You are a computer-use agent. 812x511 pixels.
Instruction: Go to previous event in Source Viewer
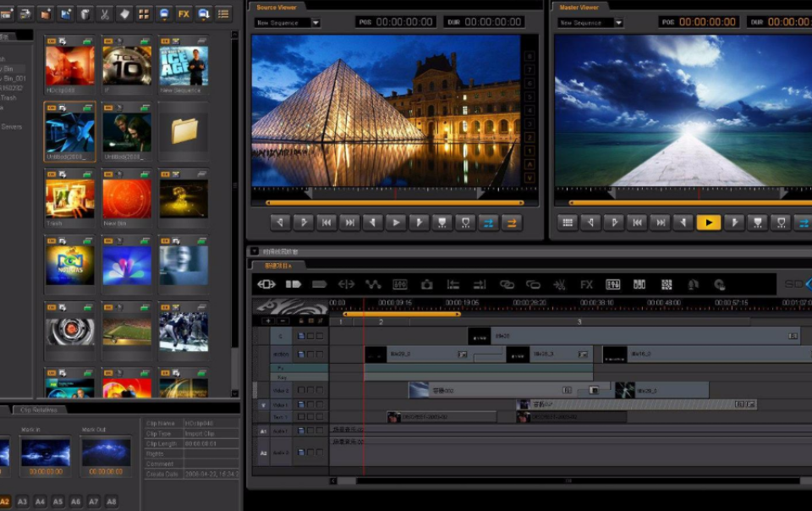click(x=326, y=223)
